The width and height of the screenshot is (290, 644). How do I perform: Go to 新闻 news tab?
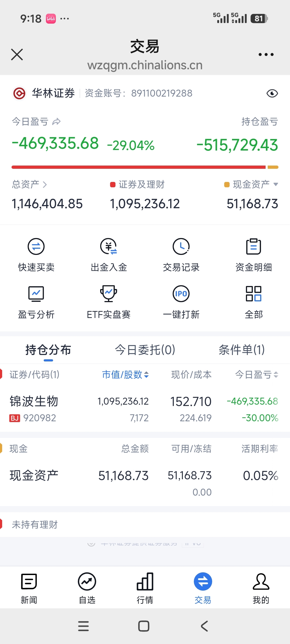point(29,588)
